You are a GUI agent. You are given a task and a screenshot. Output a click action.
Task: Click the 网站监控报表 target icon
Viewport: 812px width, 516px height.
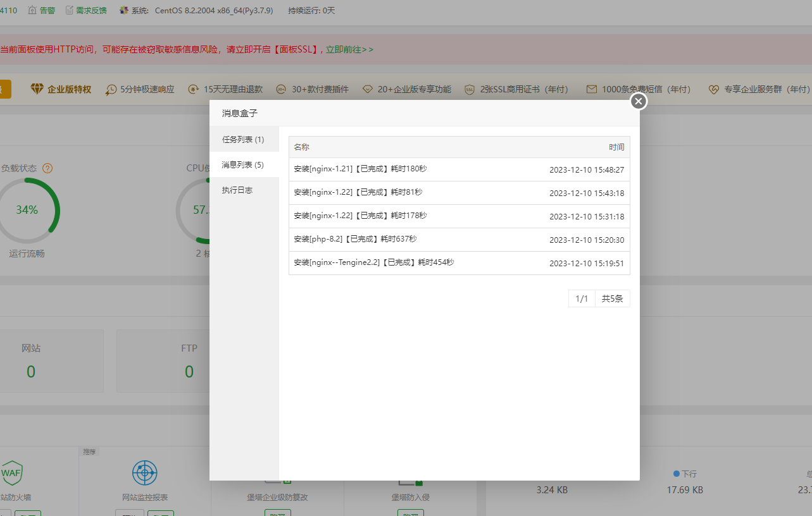[145, 472]
